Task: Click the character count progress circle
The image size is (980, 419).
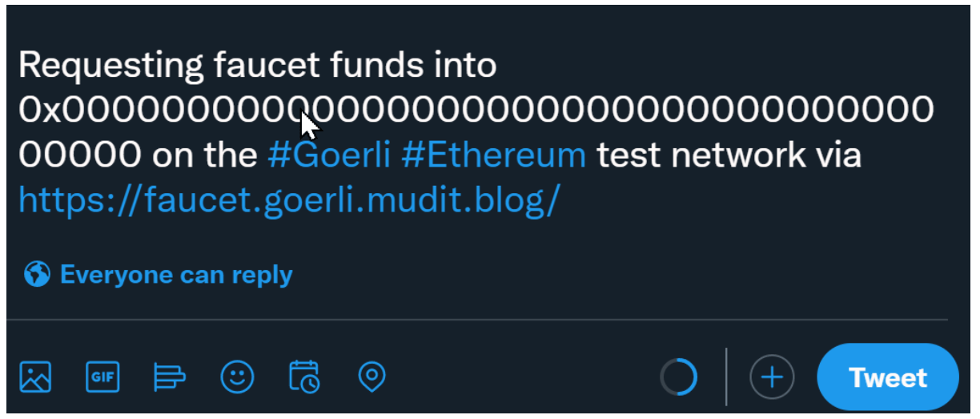Action: 678,377
